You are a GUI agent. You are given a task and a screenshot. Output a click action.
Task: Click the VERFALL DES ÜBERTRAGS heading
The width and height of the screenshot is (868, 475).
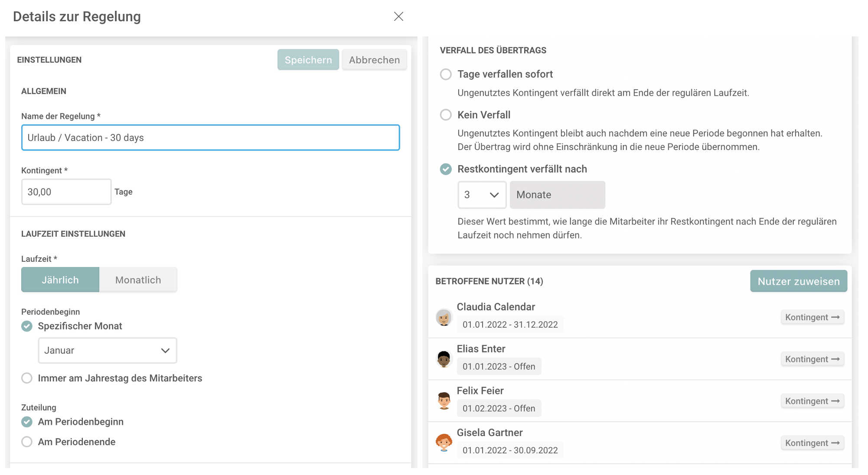click(493, 50)
